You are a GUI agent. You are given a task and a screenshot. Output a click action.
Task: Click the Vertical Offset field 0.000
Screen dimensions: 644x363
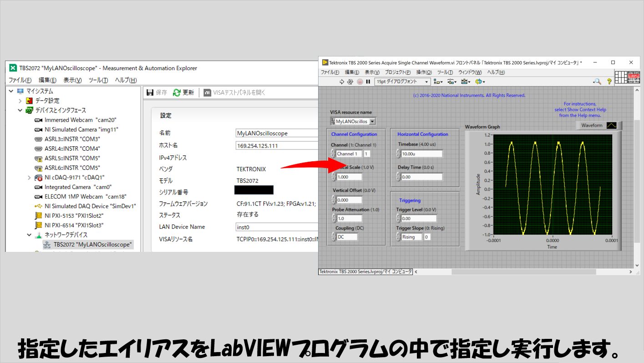(x=349, y=200)
